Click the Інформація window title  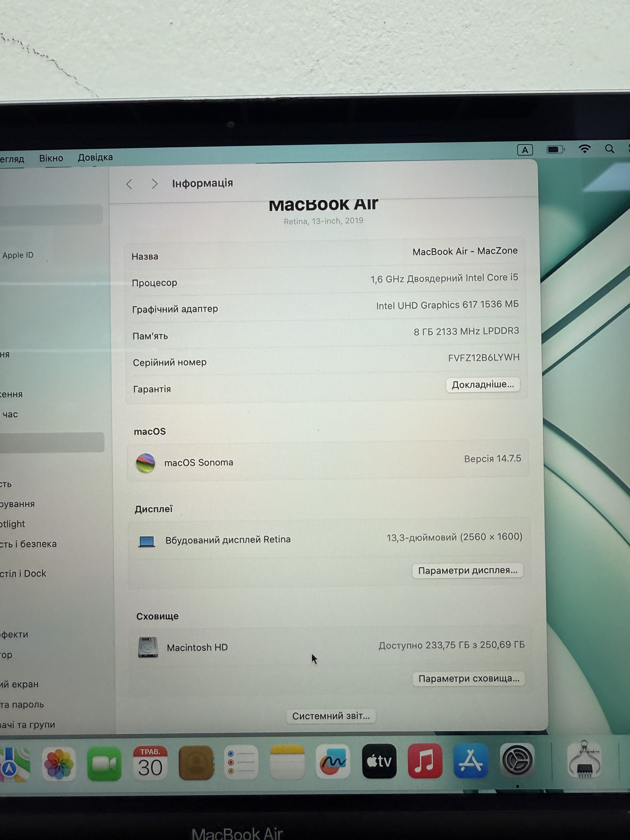[x=202, y=183]
